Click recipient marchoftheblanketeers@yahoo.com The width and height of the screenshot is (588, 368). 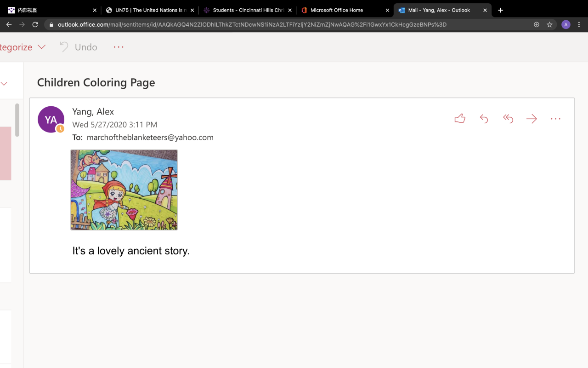[x=150, y=137]
